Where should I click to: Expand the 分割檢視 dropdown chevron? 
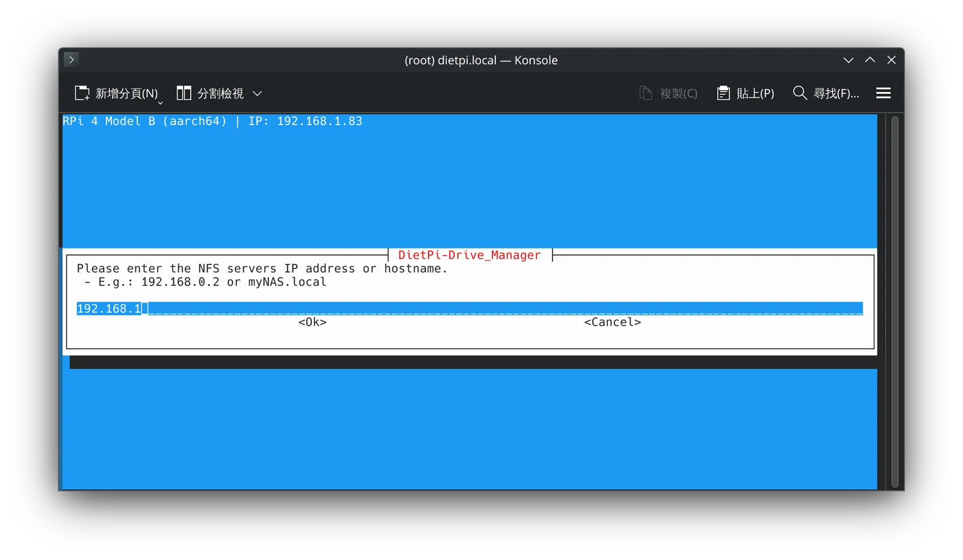257,94
